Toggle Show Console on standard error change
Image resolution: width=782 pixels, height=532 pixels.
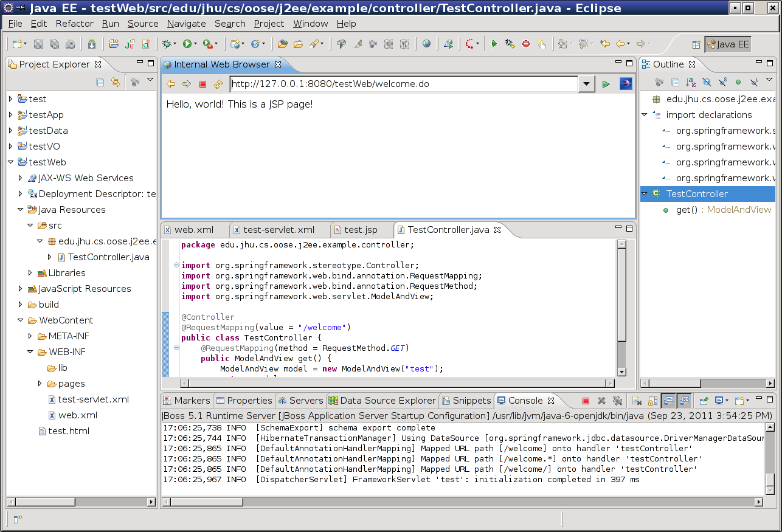click(x=684, y=401)
